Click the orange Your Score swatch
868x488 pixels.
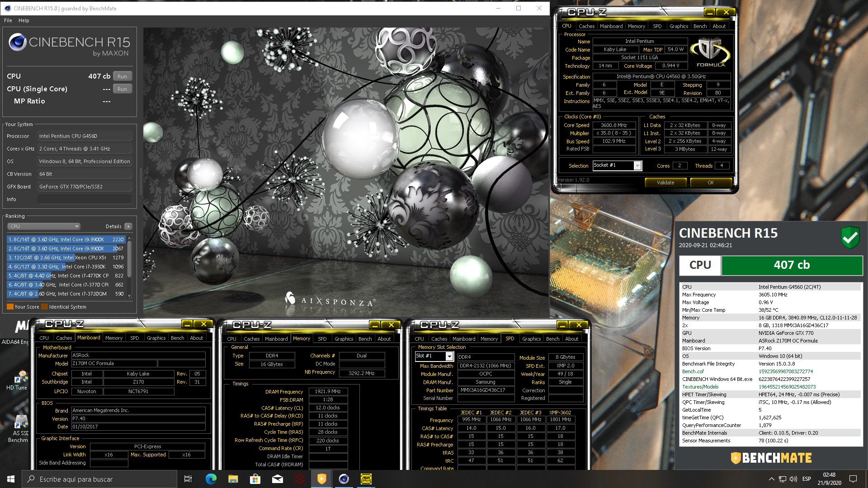(x=10, y=307)
